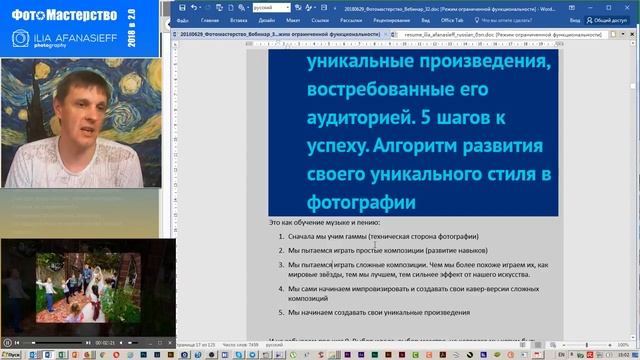640x360 pixels.
Task: Click the 'Сначала мы учим гаммы' list item
Action: [x=383, y=236]
